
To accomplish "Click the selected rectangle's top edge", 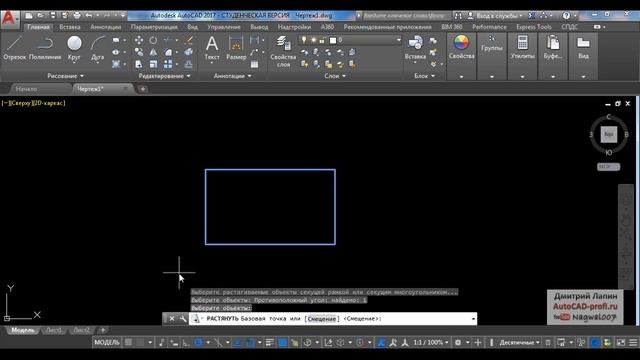I will (x=270, y=169).
